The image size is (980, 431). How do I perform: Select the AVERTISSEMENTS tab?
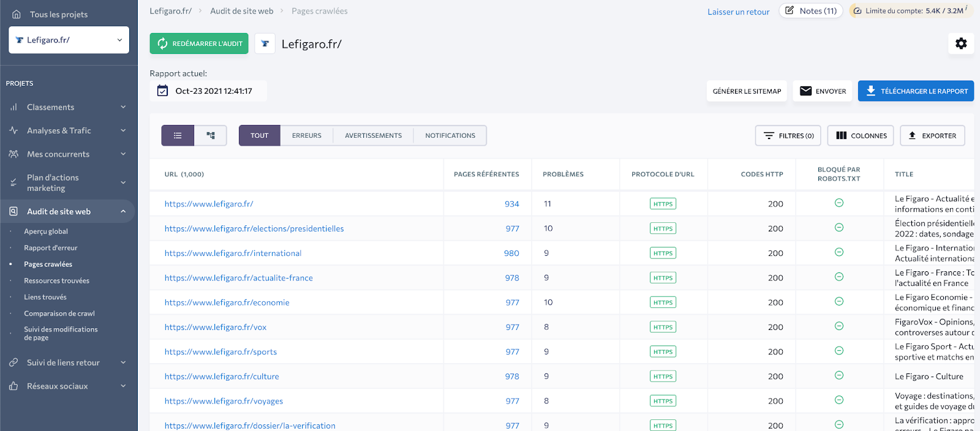(x=374, y=135)
